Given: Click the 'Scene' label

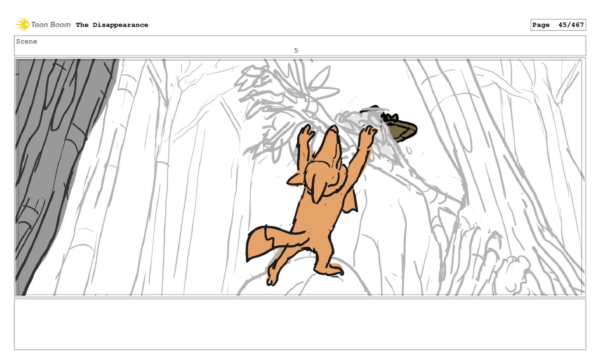Looking at the screenshot, I should (x=27, y=42).
